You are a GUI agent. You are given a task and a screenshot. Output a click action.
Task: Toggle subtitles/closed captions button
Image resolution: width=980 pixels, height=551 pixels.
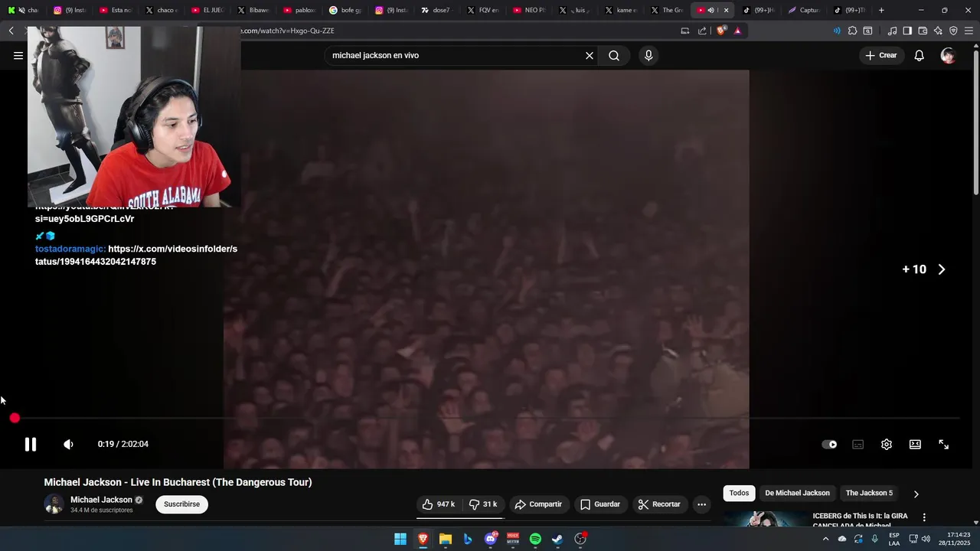(858, 445)
